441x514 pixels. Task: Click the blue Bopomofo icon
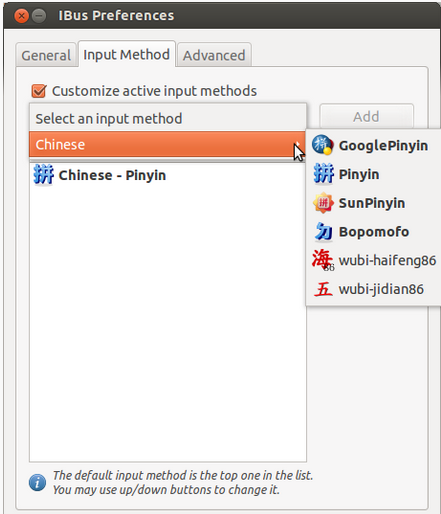[323, 231]
